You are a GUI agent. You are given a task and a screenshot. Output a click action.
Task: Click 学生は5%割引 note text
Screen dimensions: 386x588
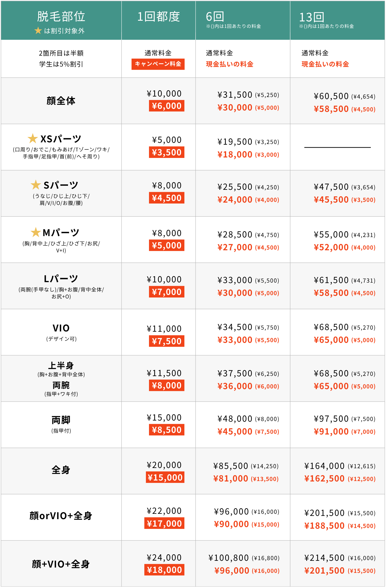pyautogui.click(x=61, y=64)
